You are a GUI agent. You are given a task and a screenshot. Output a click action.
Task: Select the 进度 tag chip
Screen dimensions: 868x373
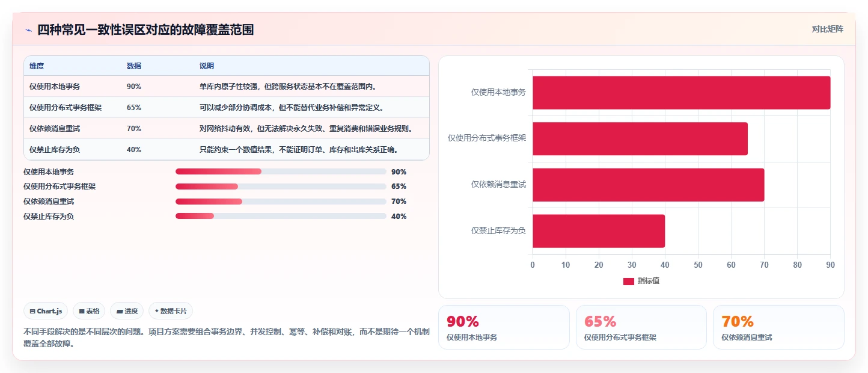coord(127,311)
